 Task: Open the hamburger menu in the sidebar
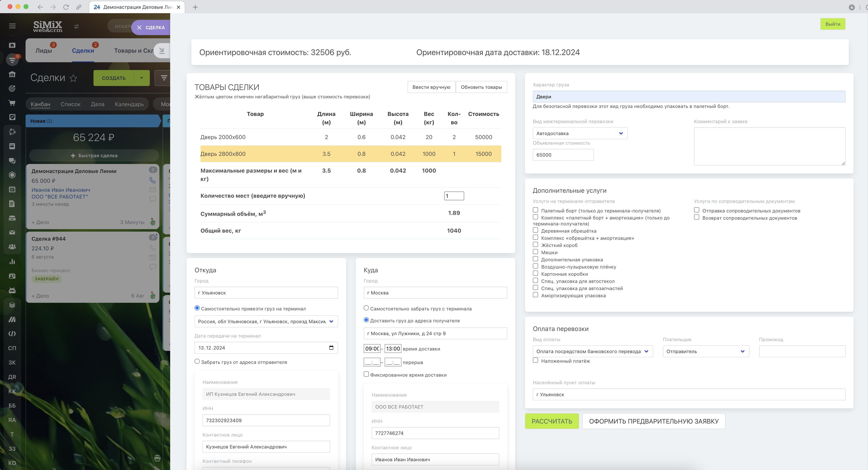(12, 26)
